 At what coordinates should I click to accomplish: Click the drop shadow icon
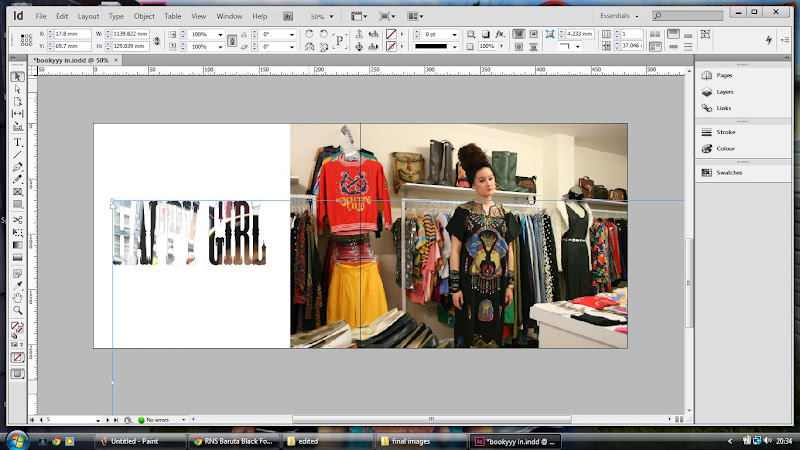point(485,34)
